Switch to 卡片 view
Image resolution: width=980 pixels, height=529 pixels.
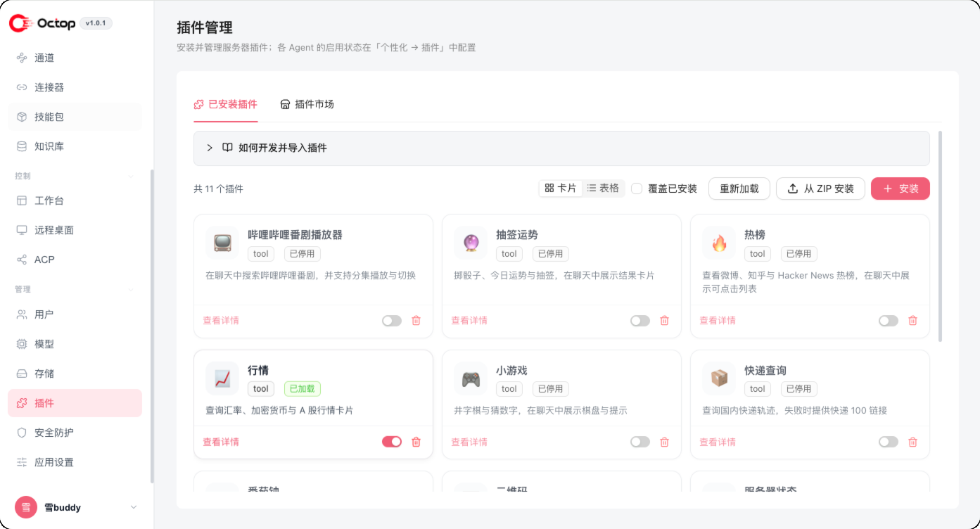pos(561,189)
